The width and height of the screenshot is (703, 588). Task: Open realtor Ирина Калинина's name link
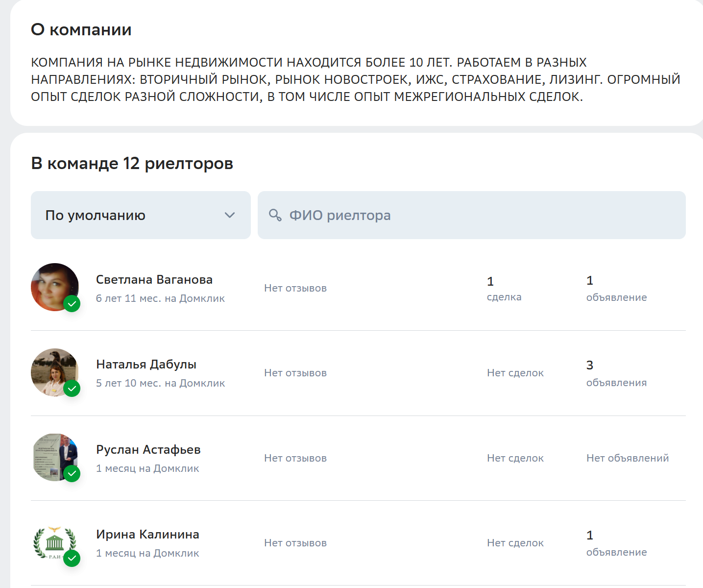click(147, 535)
